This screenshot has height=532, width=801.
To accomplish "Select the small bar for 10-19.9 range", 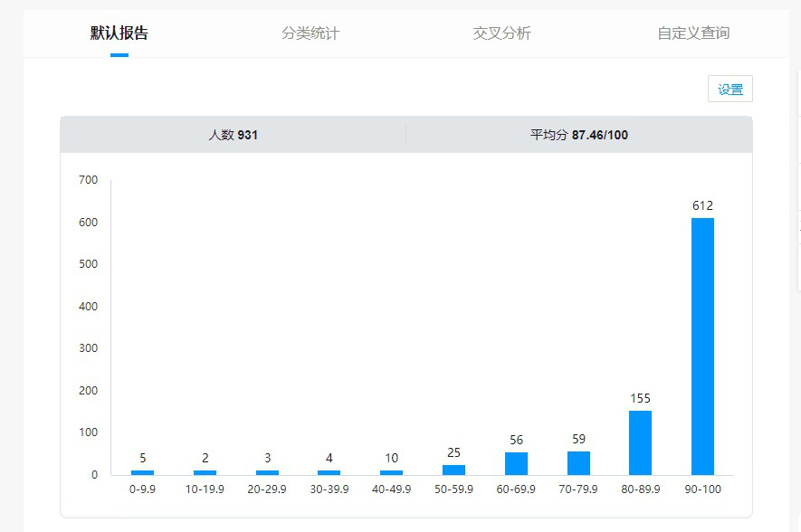I will (205, 472).
